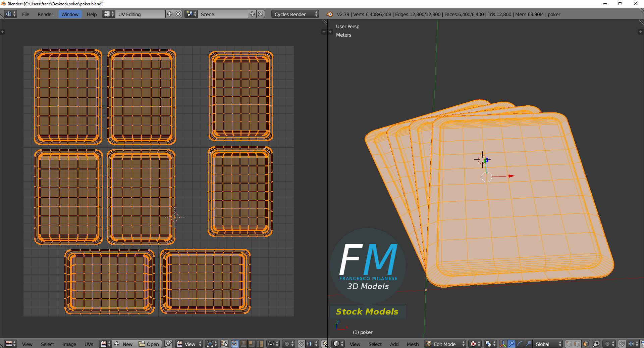644x348 pixels.
Task: Toggle snapping in the 3D View
Action: coord(622,344)
